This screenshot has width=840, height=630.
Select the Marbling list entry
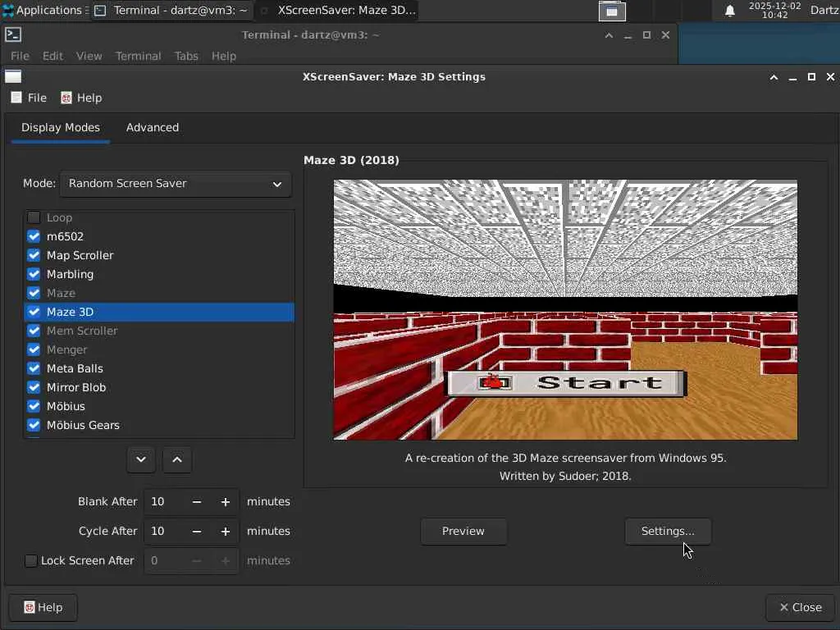click(x=159, y=274)
